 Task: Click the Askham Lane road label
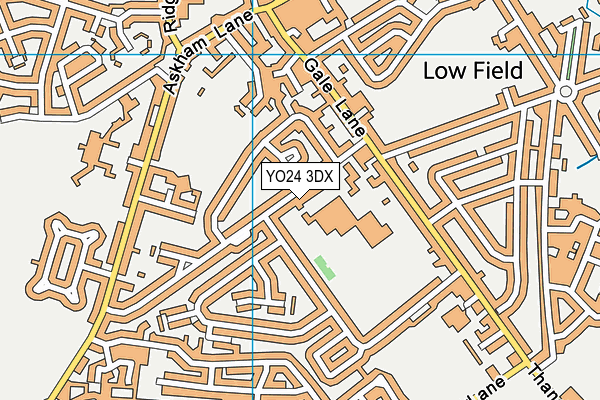click(208, 52)
